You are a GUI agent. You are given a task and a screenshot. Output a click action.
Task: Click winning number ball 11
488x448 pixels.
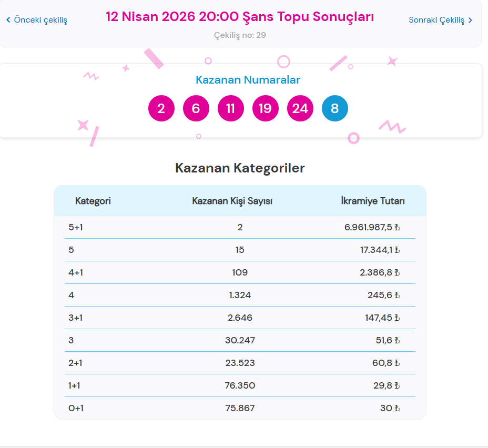(x=231, y=108)
